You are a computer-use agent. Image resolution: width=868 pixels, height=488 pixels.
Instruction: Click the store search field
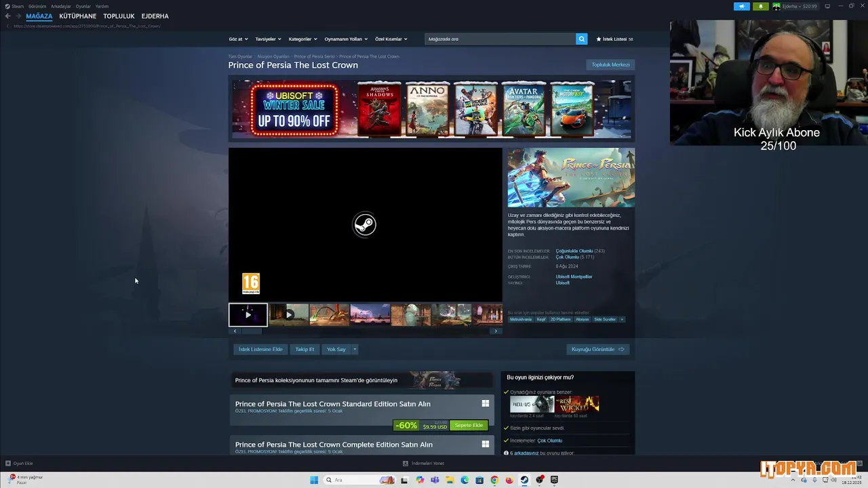click(500, 39)
